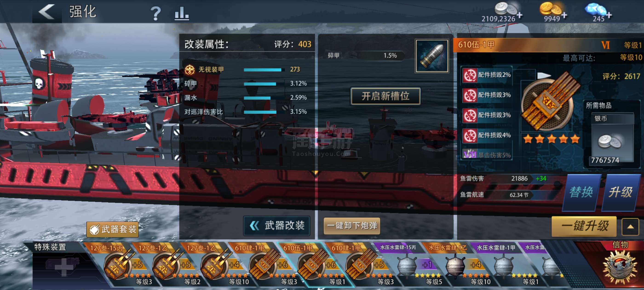Click the 替换 replace button
This screenshot has height=290, width=644.
[x=581, y=192]
